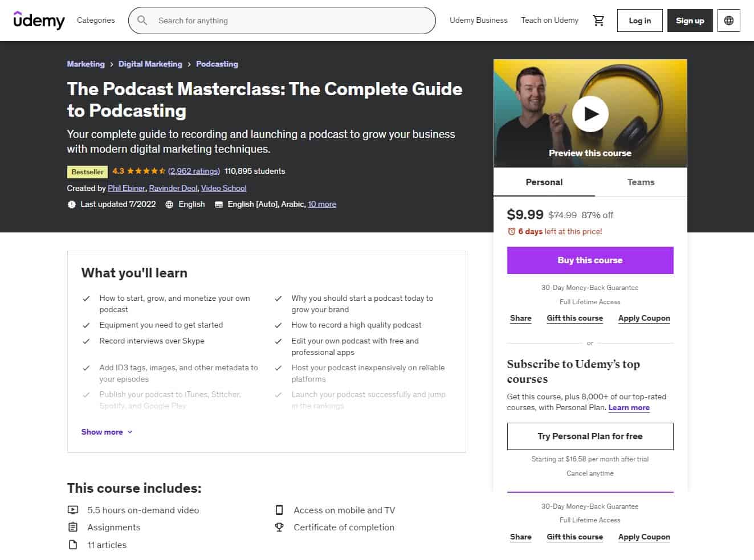This screenshot has width=754, height=560.
Task: Open Video School instructor profile
Action: [224, 188]
